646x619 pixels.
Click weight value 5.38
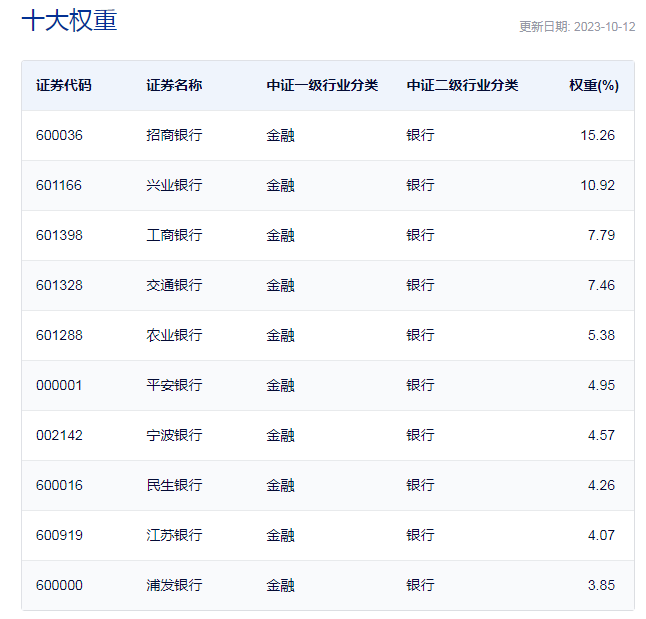tap(602, 335)
